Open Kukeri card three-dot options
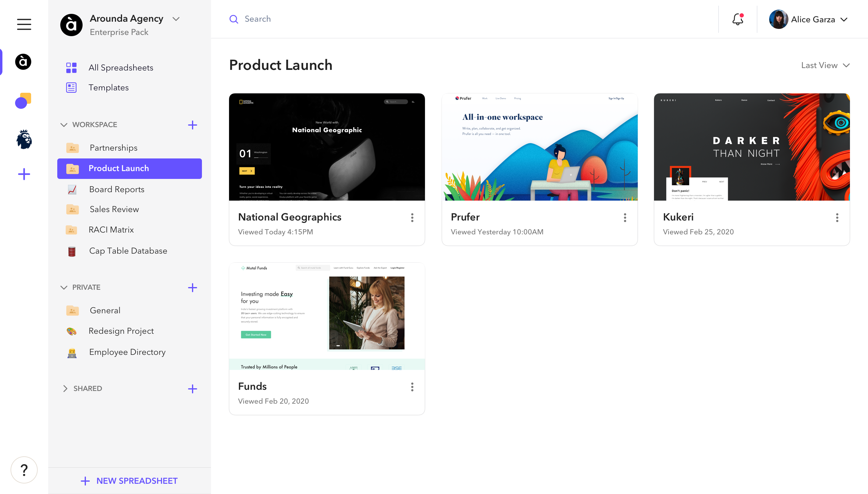Screen dimensions: 868x494 tap(837, 218)
